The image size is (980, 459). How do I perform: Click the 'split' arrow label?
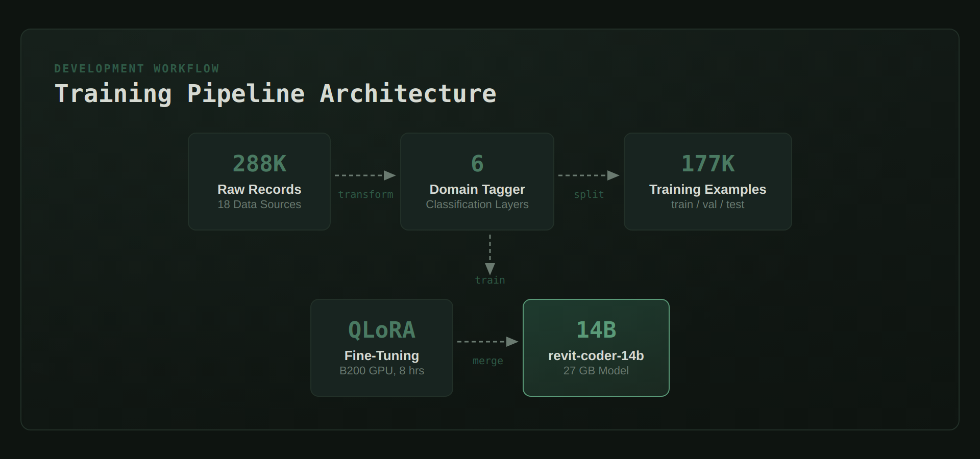pos(589,194)
